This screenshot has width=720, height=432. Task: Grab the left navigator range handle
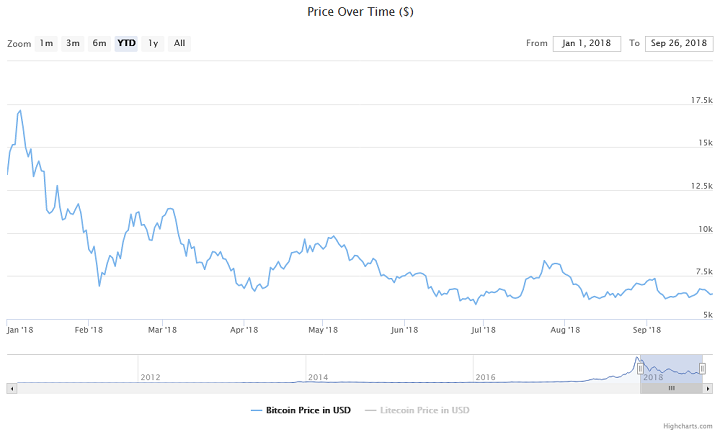click(640, 368)
